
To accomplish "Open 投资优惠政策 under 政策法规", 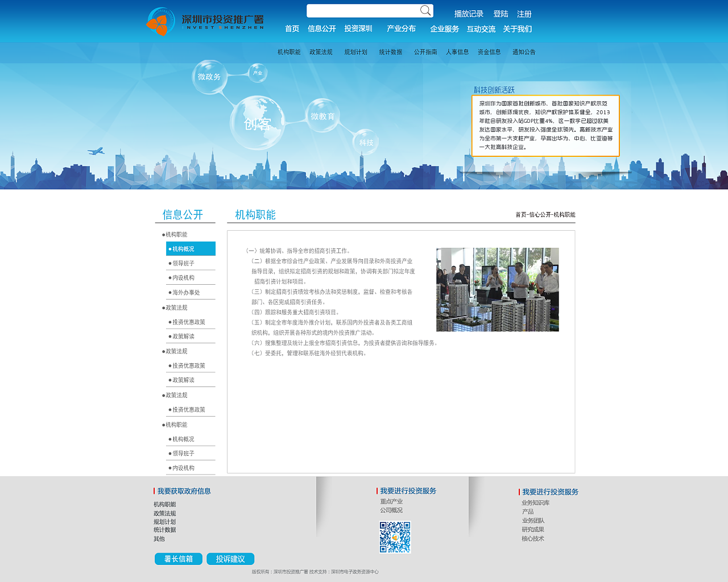I will tap(188, 321).
